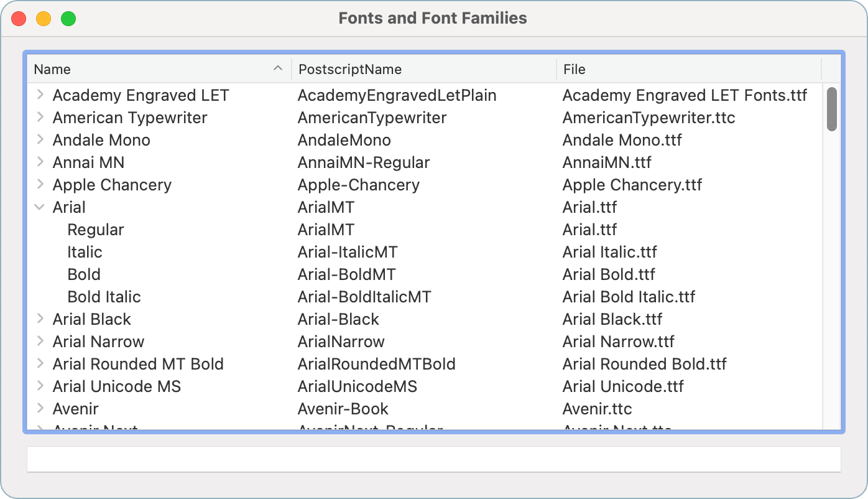Click the Apple-Chancery postscript cell
The image size is (868, 499).
(359, 185)
